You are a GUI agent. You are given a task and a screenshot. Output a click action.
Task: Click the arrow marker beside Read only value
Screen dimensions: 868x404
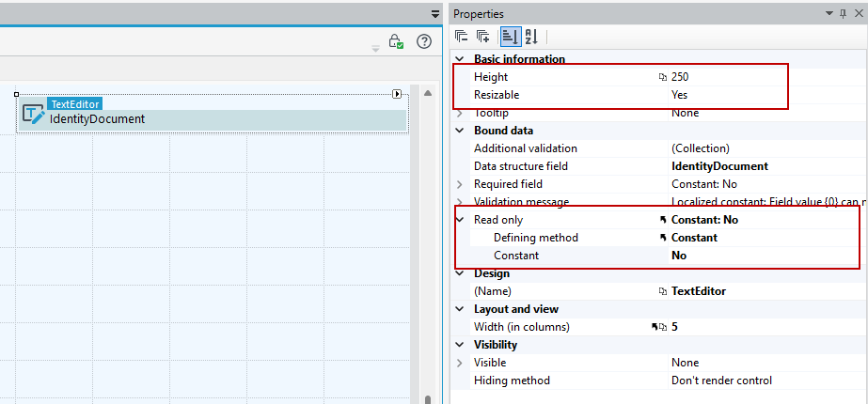click(663, 220)
